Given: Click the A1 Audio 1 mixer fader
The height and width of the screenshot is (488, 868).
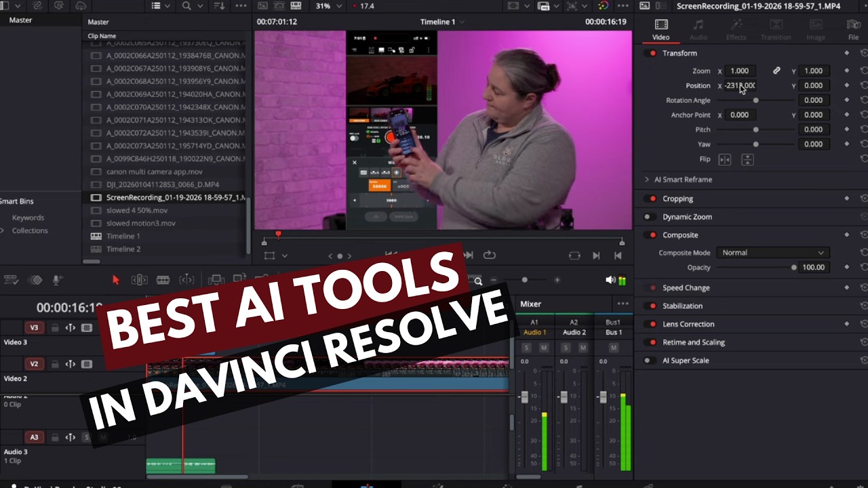Looking at the screenshot, I should click(524, 397).
